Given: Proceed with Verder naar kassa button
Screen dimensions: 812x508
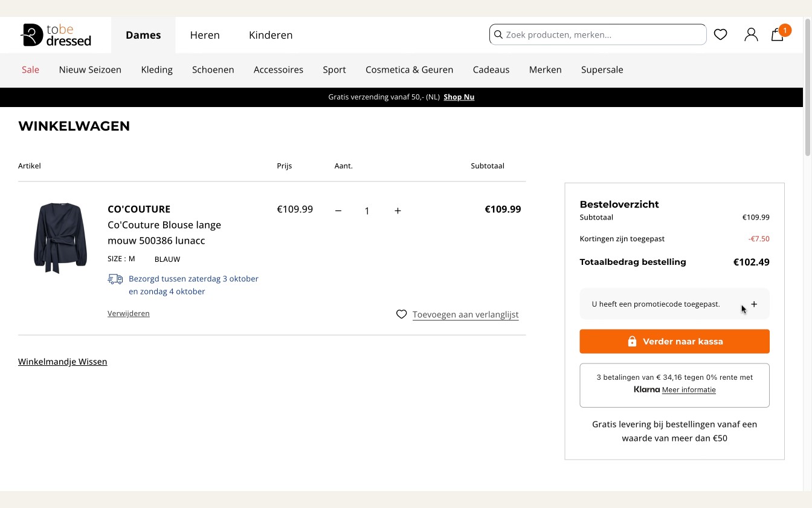Looking at the screenshot, I should 674,341.
